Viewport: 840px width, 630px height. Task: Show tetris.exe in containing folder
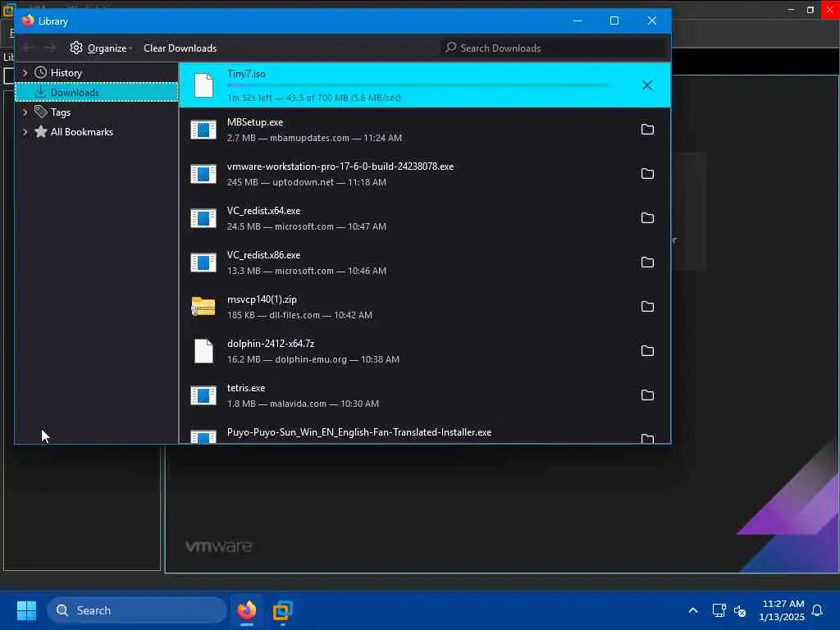tap(647, 395)
